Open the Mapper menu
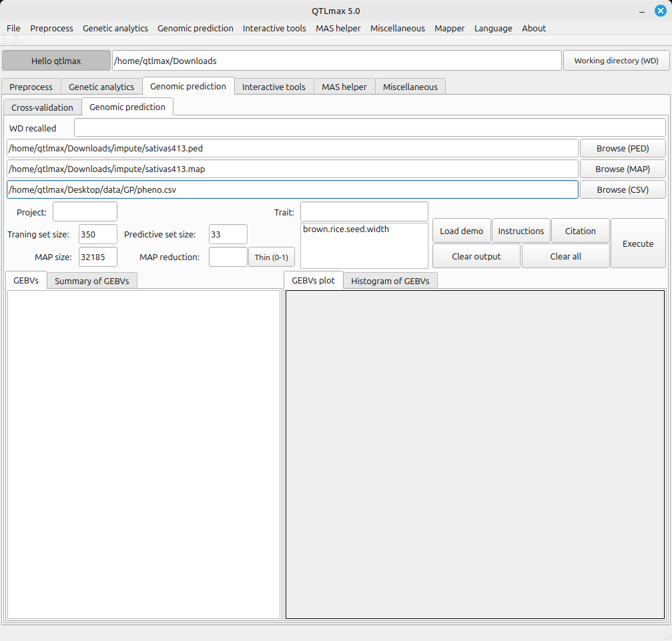 (449, 28)
